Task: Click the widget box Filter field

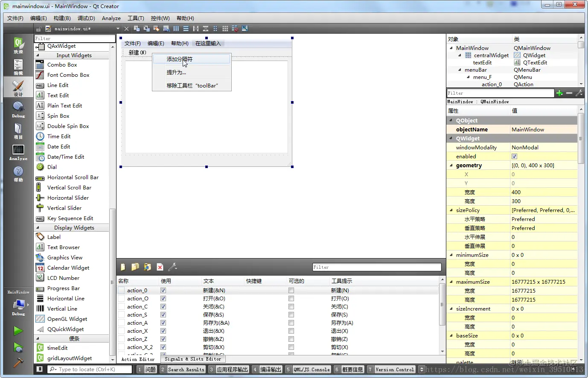Action: pos(74,38)
